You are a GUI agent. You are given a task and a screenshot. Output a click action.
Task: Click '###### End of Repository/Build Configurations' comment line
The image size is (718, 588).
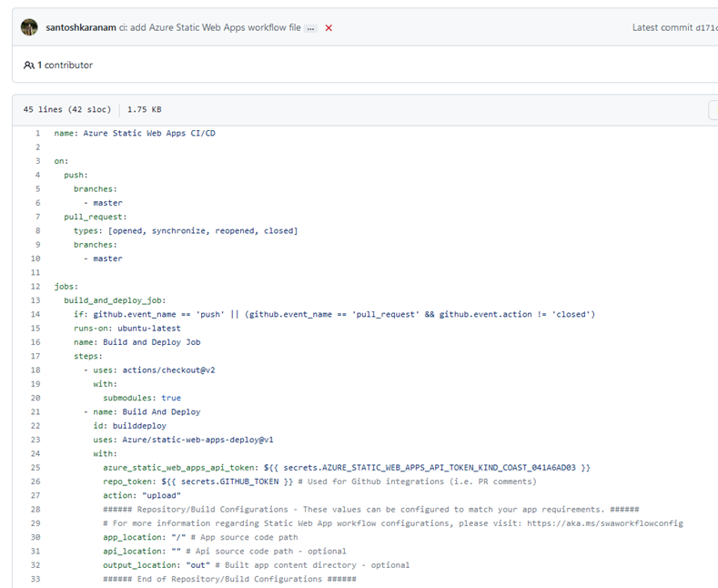pyautogui.click(x=229, y=579)
